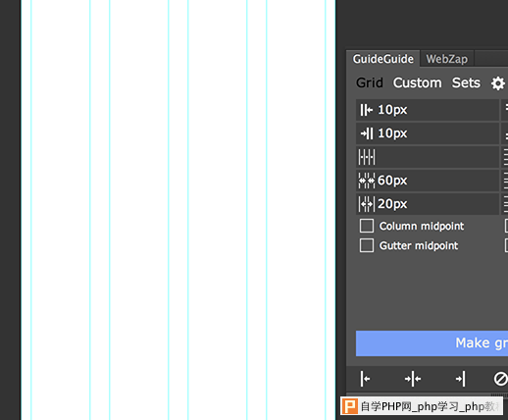Open GuideGuide settings gear icon

click(x=498, y=83)
